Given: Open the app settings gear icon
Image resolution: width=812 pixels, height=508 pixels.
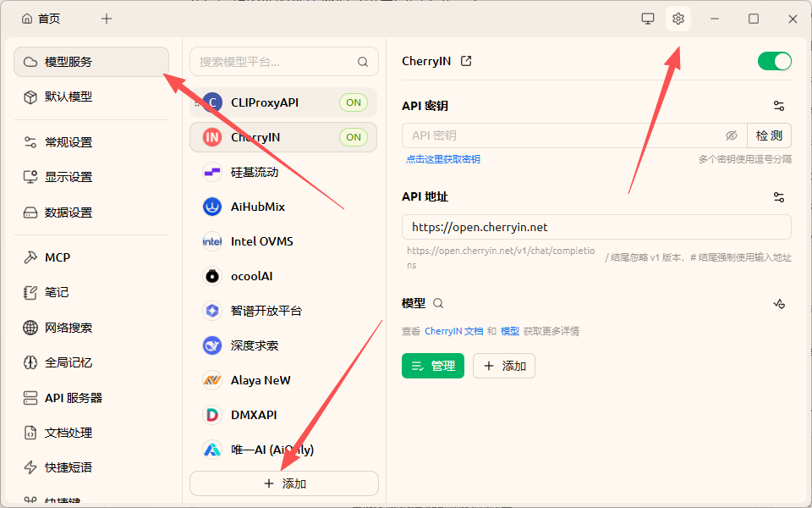Looking at the screenshot, I should point(678,18).
